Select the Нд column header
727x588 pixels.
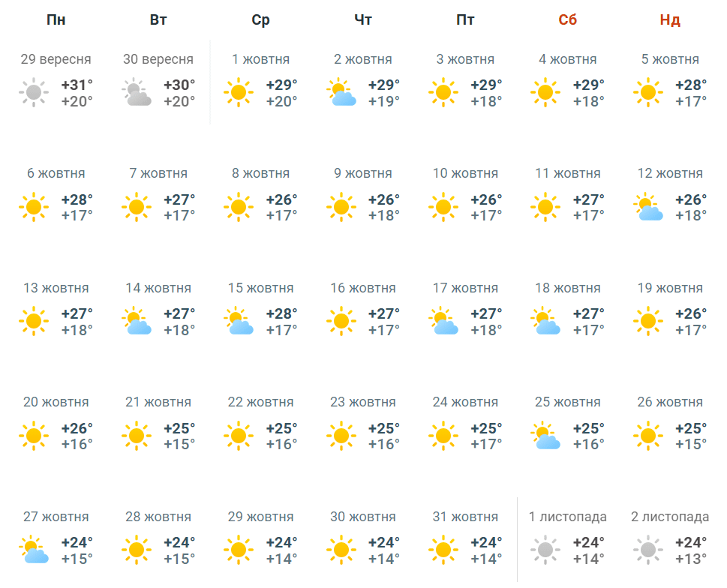coord(670,20)
